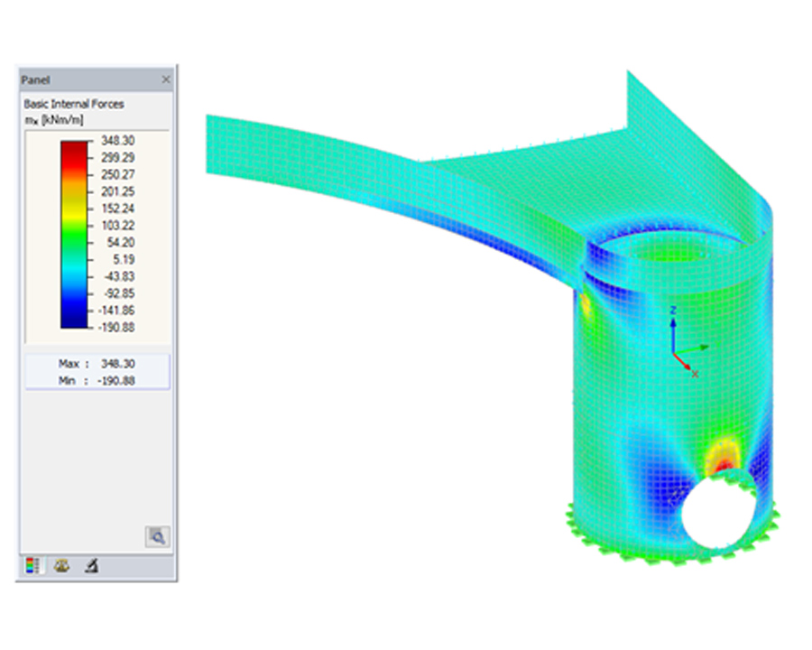812x650 pixels.
Task: Select the -141.86 legend value
Action: [x=116, y=311]
